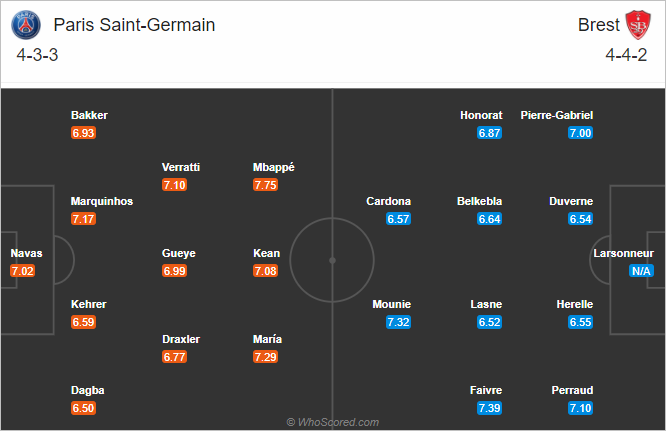Screen dimensions: 666x431
Task: Click Verratti's player name
Action: pos(181,167)
